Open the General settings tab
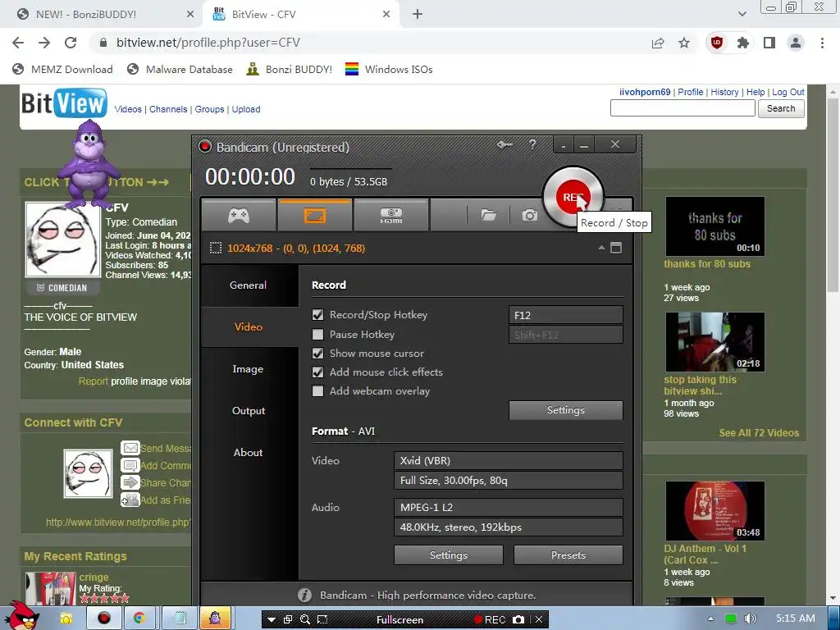This screenshot has height=630, width=840. point(249,285)
